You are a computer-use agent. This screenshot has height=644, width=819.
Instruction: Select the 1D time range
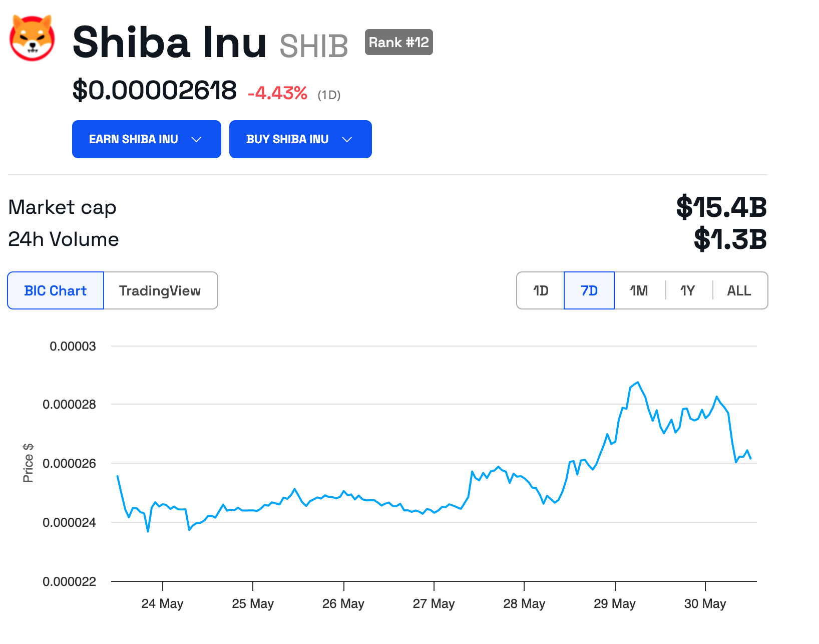tap(541, 290)
